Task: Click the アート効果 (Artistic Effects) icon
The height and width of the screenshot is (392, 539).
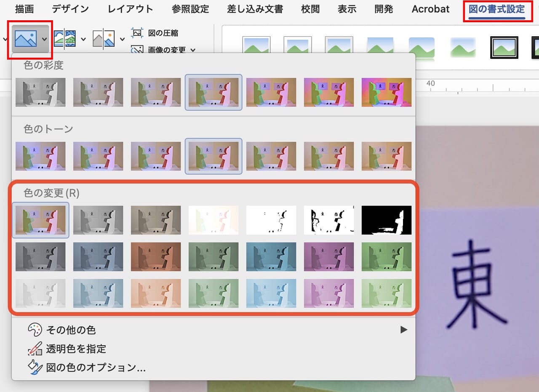Action: (64, 38)
